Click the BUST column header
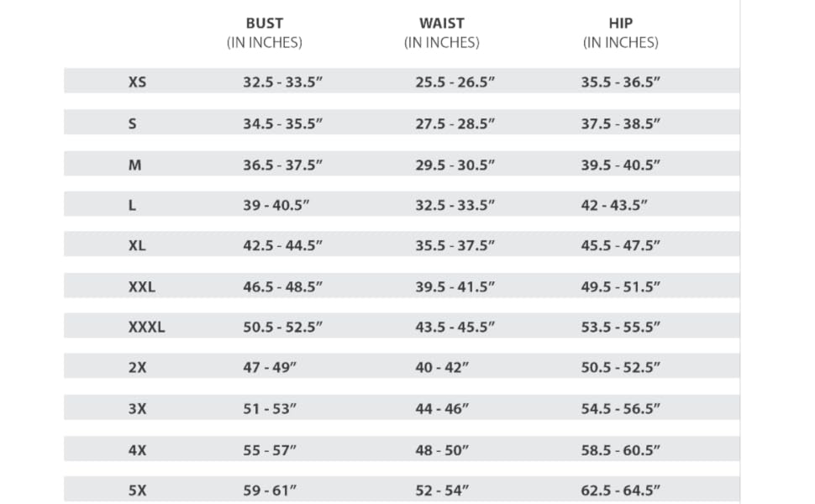 click(264, 24)
